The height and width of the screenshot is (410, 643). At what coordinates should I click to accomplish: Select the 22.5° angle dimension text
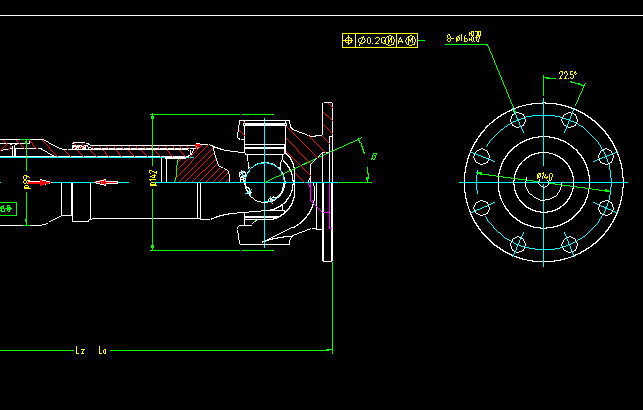[x=568, y=76]
